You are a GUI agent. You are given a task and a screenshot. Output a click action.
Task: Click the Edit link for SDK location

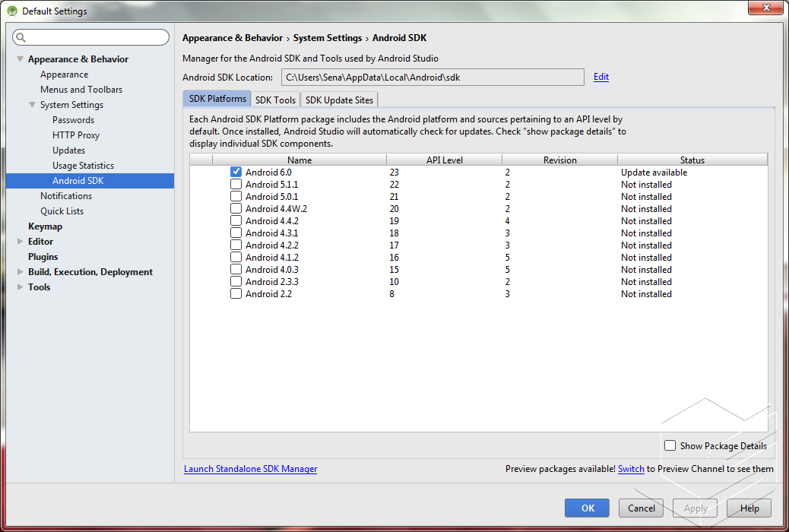(x=601, y=77)
